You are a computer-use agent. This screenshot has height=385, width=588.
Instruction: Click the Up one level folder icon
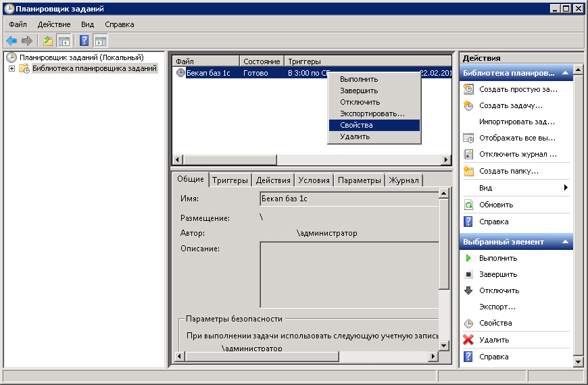click(x=47, y=41)
